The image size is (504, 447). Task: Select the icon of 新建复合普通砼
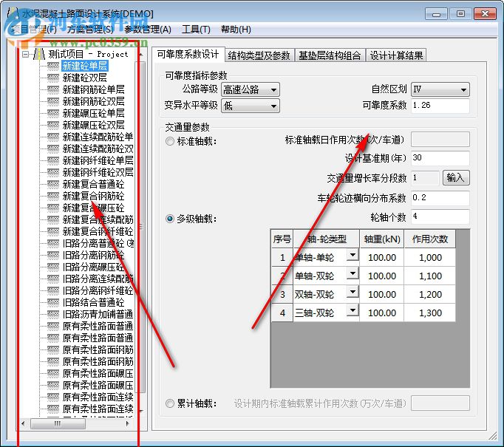point(53,185)
